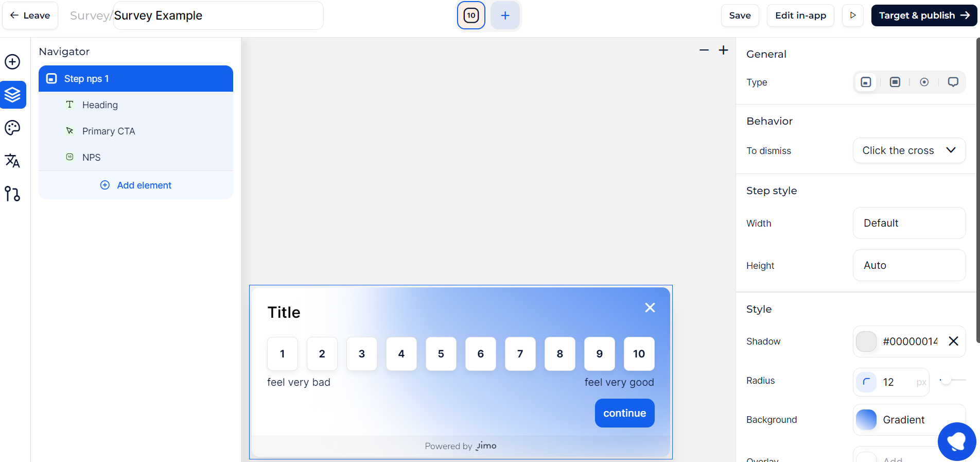
Task: Click Add element link
Action: 136,185
